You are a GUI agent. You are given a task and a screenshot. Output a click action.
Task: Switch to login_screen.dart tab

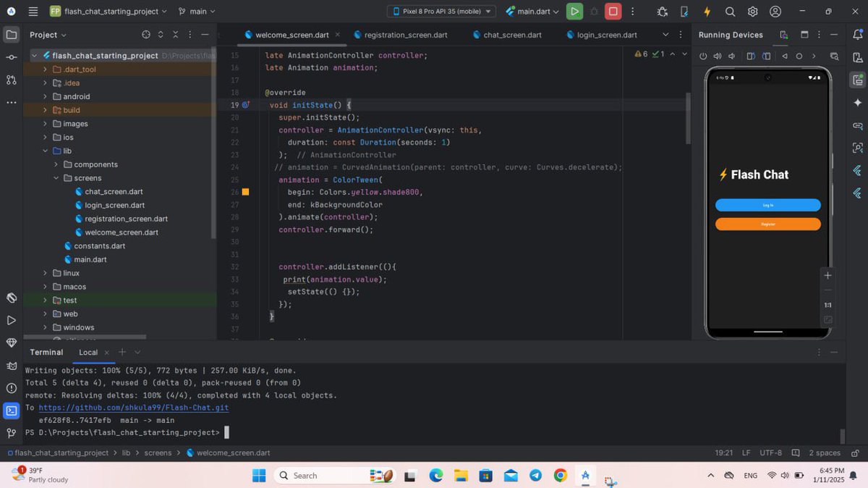[x=601, y=35]
